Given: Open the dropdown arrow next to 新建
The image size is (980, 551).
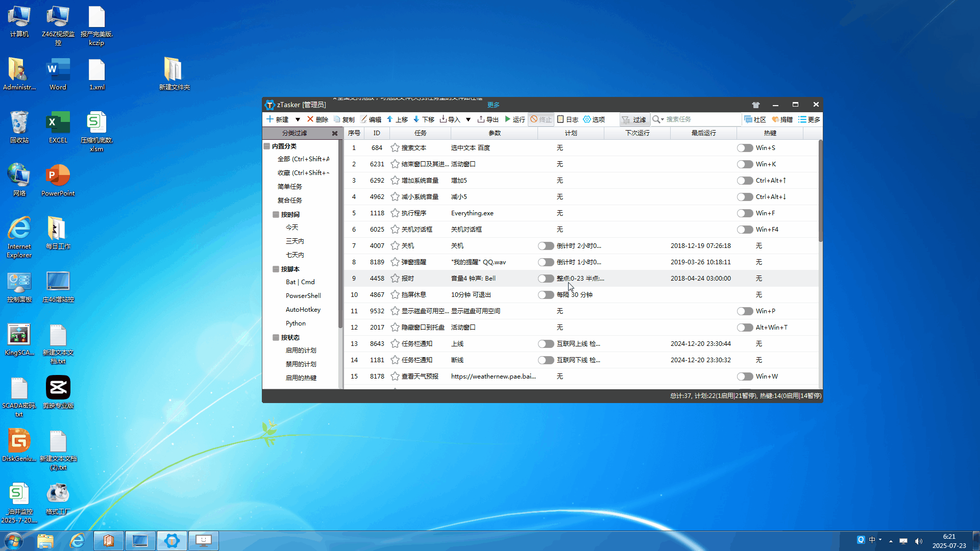Looking at the screenshot, I should 298,119.
